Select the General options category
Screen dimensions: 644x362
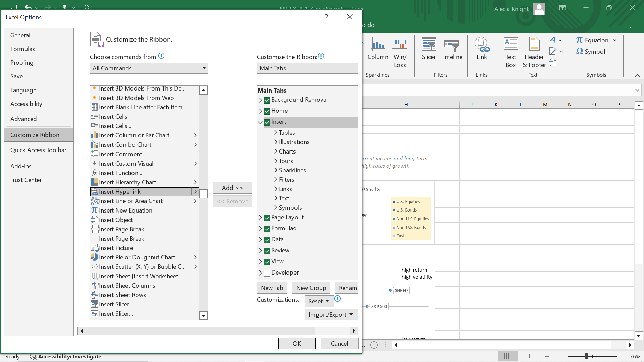pos(39,35)
